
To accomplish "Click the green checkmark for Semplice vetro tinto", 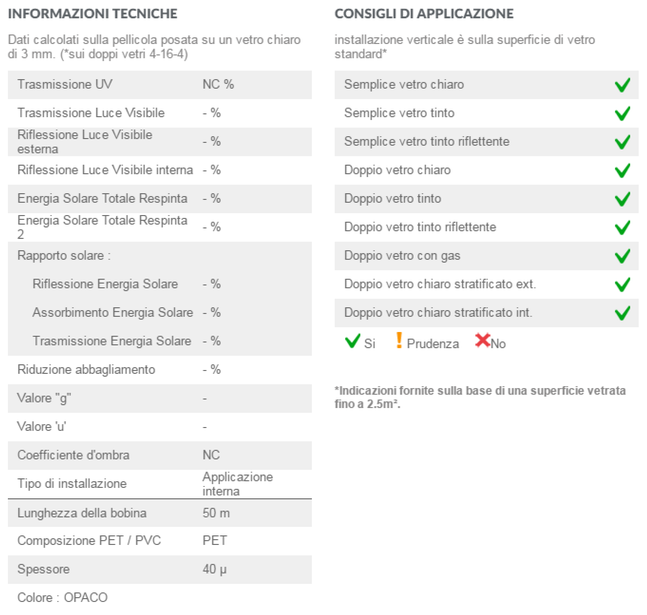I will click(x=622, y=114).
